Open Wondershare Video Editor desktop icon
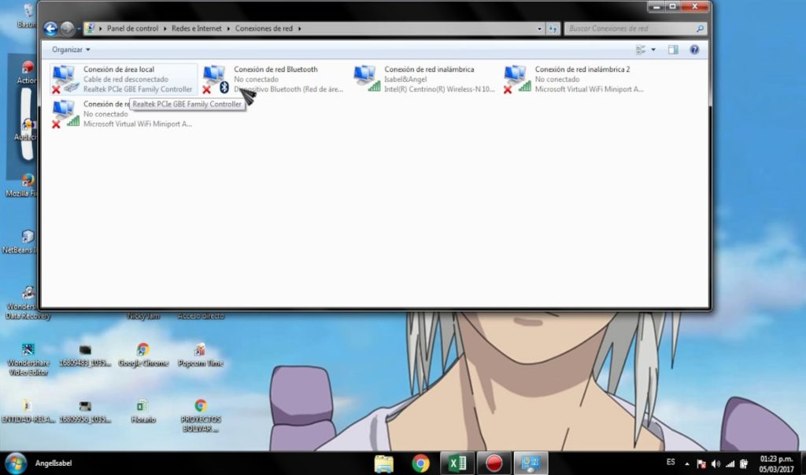Image resolution: width=806 pixels, height=475 pixels. click(28, 356)
